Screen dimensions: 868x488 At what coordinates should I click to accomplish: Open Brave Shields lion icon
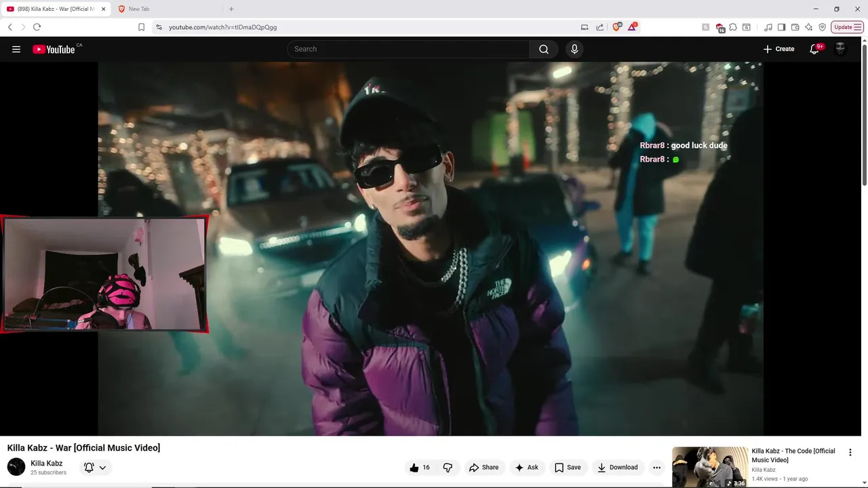pyautogui.click(x=616, y=27)
